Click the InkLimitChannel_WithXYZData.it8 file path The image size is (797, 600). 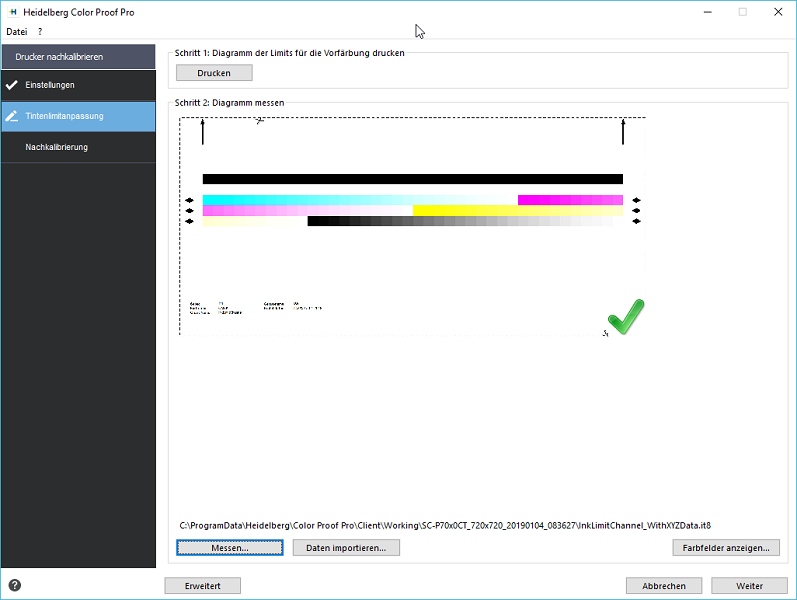point(445,525)
